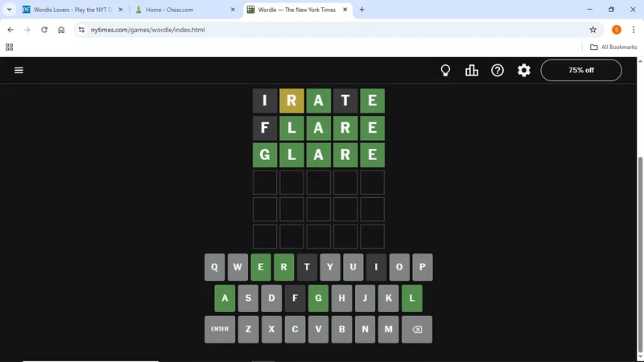This screenshot has width=644, height=362.
Task: Open the Wordle hamburger menu
Action: coord(19,70)
